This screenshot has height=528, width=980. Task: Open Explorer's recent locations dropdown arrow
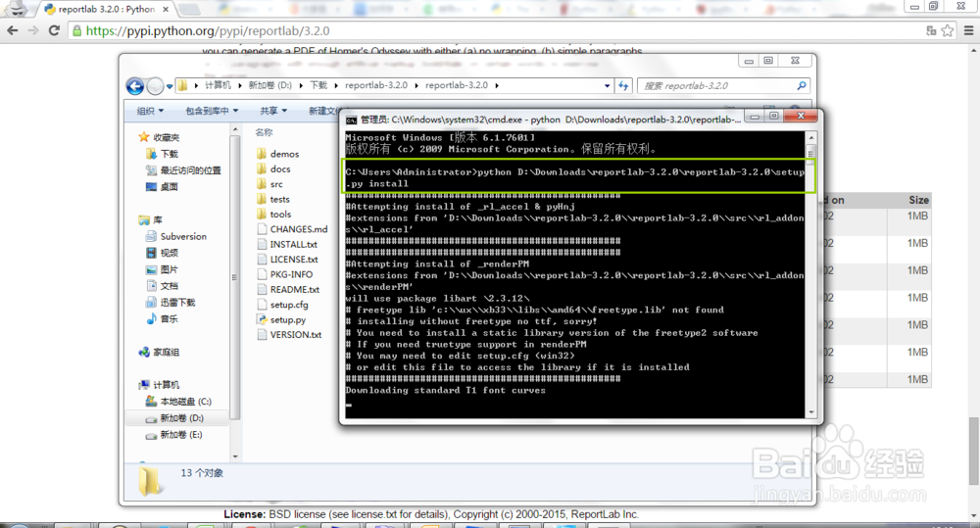170,86
